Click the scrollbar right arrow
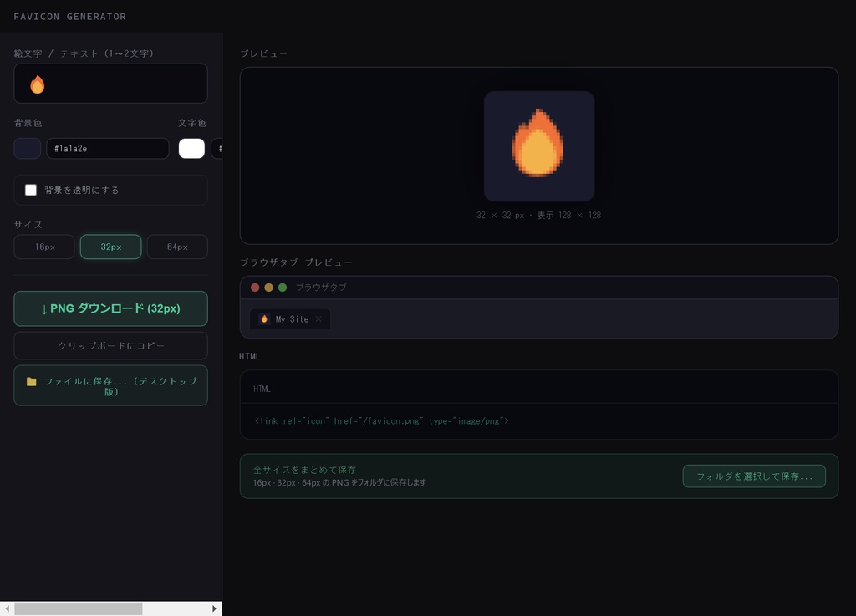856x616 pixels. coord(214,609)
